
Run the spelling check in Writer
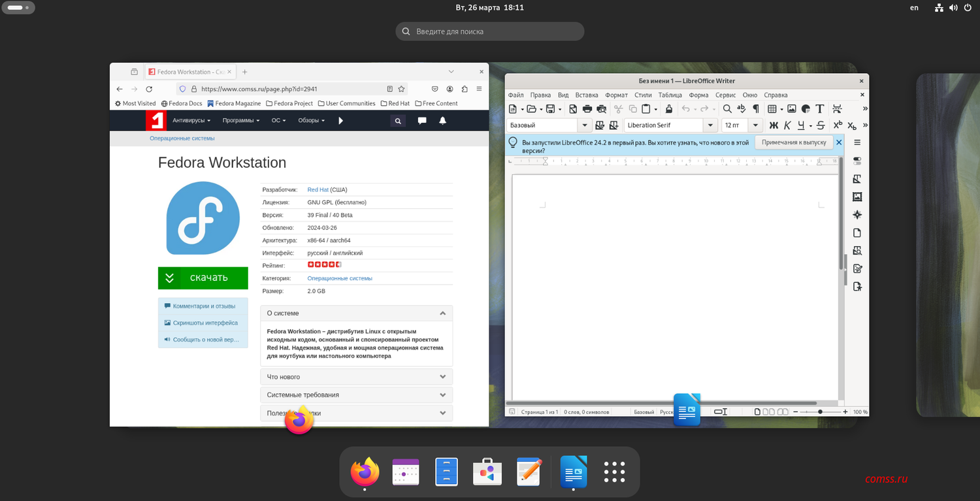click(x=741, y=109)
